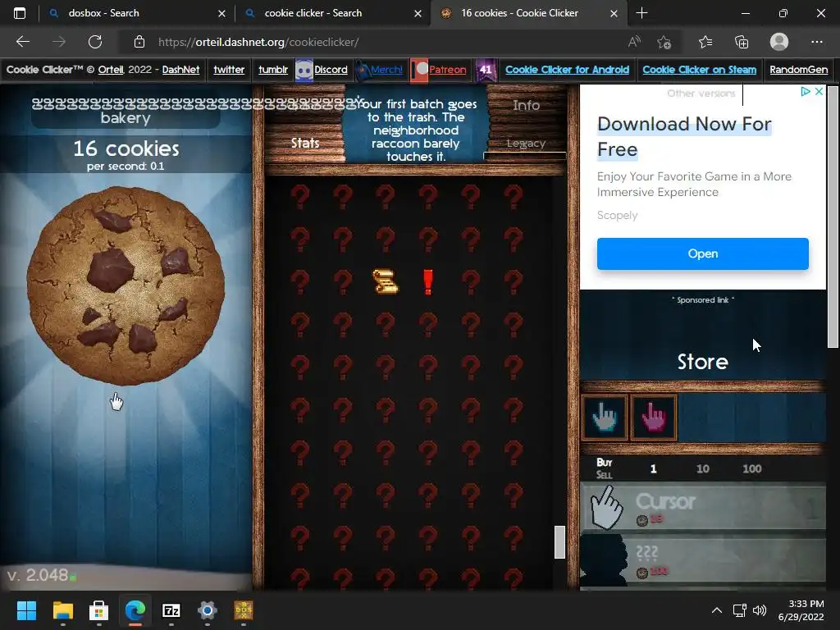Close the dosbox - Search tab
840x630 pixels.
click(221, 13)
